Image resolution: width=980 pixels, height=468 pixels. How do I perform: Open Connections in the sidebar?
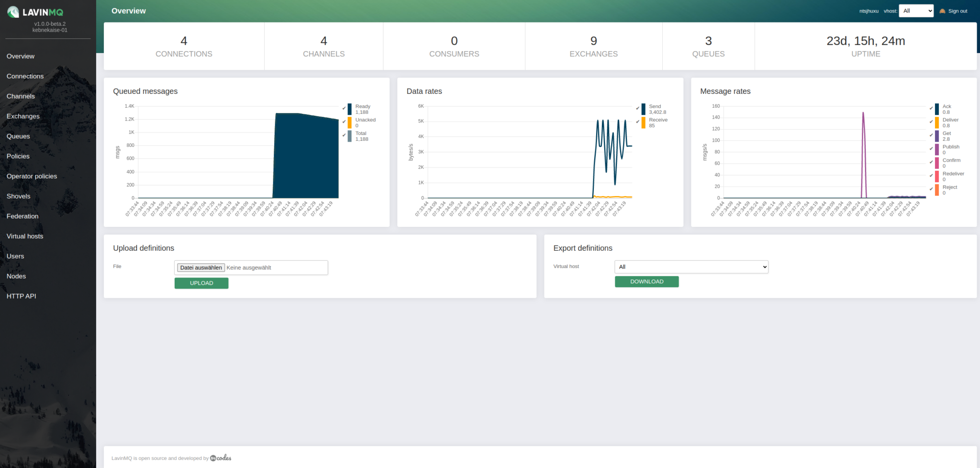point(25,76)
